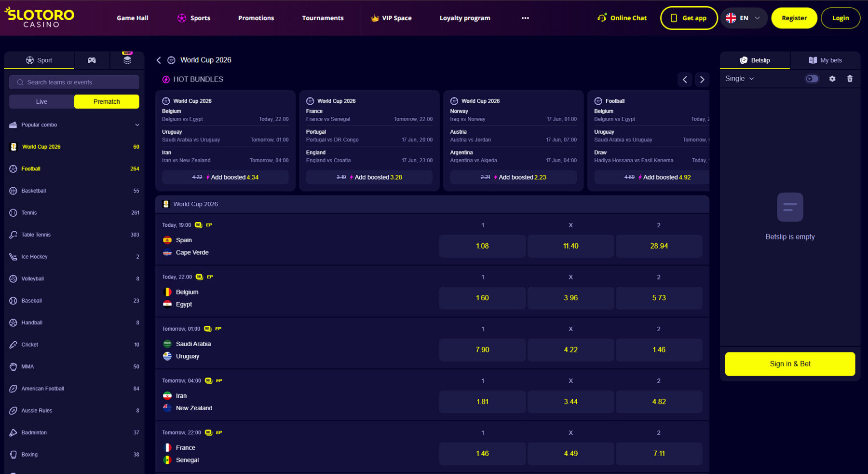This screenshot has width=868, height=474.
Task: Click the Basketball icon in sidebar
Action: tap(14, 191)
